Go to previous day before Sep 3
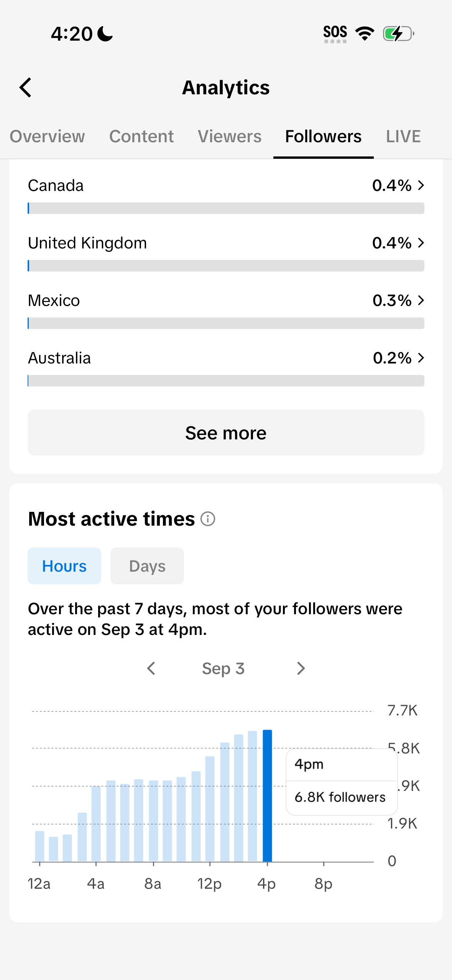Viewport: 452px width, 980px height. tap(151, 668)
